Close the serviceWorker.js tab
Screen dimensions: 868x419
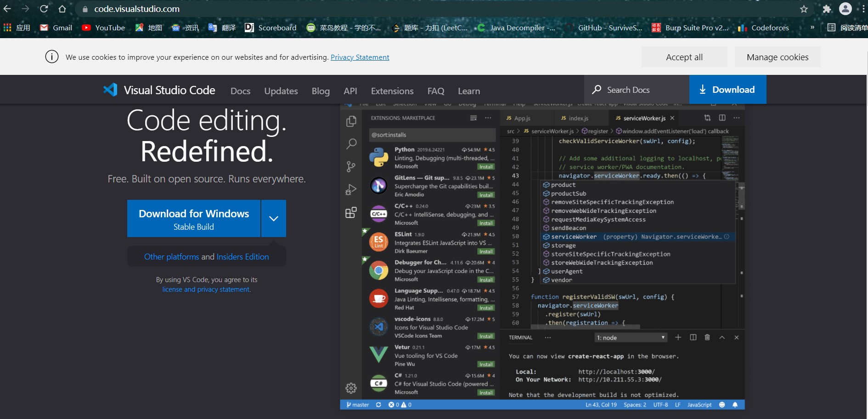coord(672,118)
